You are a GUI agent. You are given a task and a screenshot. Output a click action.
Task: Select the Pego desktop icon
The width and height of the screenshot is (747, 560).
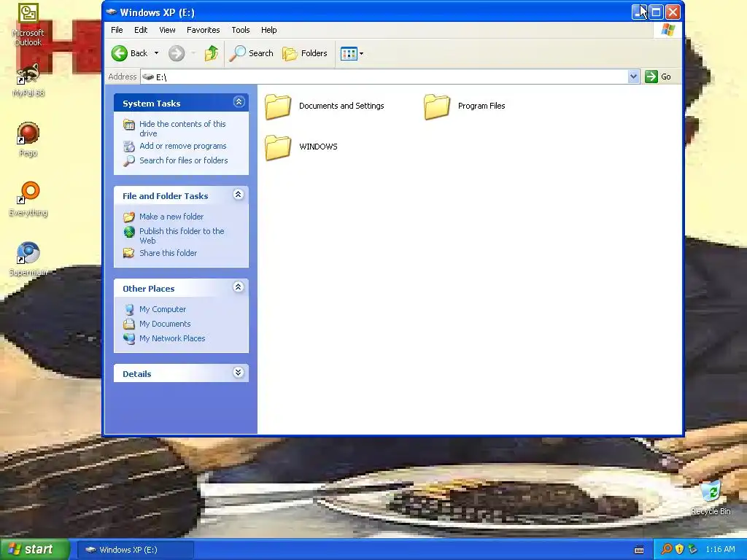28,133
